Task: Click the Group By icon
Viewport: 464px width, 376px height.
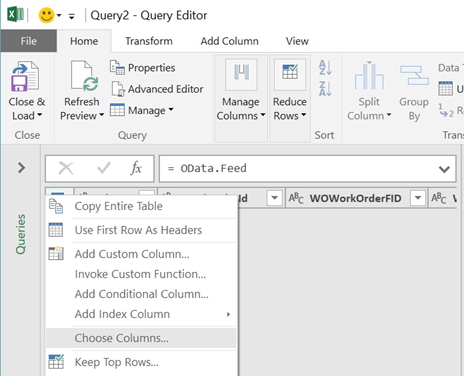Action: click(x=414, y=75)
